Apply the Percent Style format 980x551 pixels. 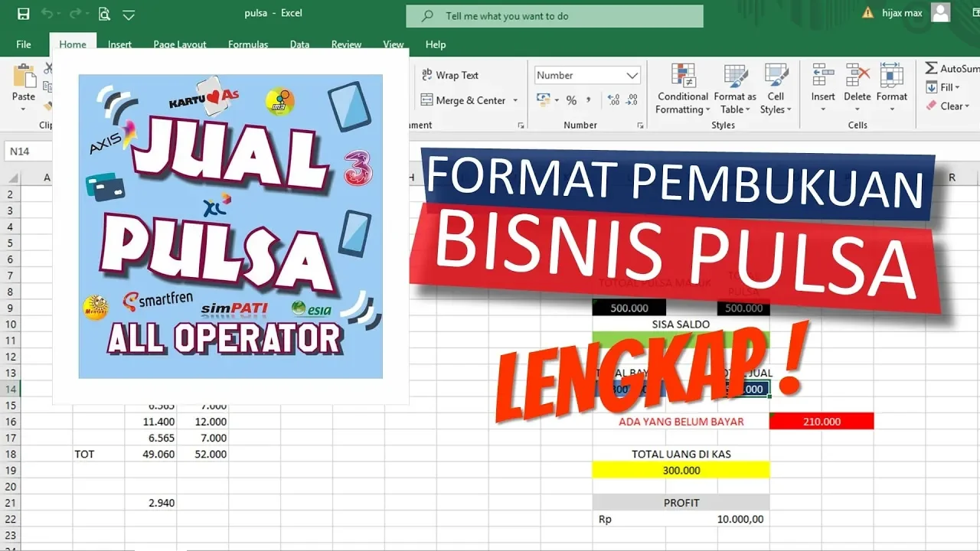tap(571, 100)
